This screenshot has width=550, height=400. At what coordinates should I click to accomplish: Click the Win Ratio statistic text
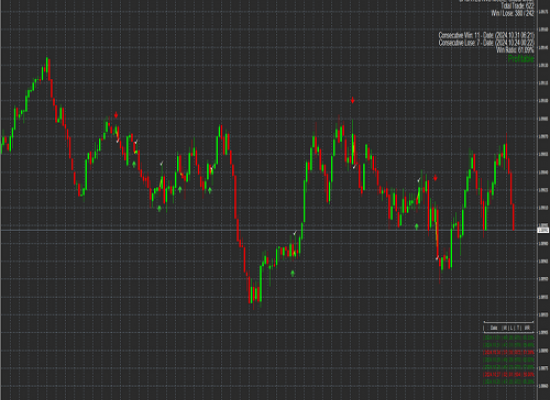[515, 50]
